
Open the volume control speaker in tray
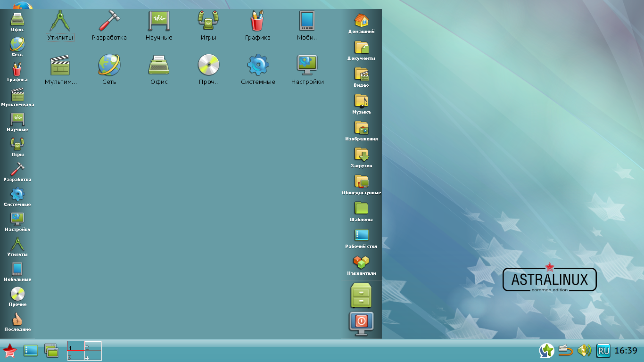click(x=584, y=350)
